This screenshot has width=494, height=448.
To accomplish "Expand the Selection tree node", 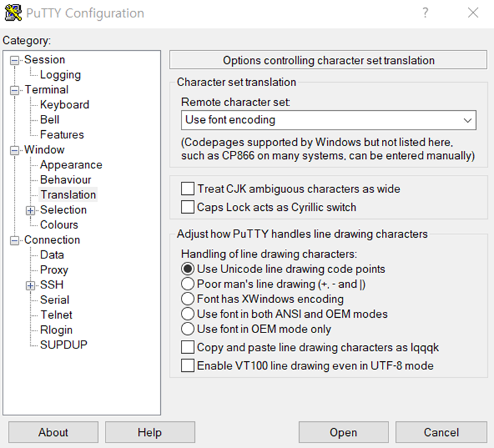I will coord(30,210).
